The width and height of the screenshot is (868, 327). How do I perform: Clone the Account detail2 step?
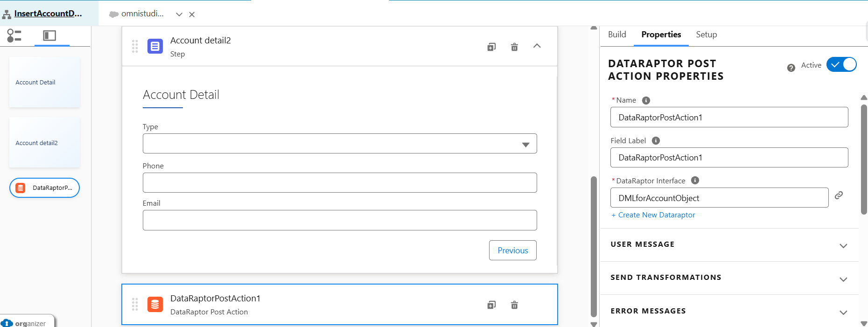pyautogui.click(x=491, y=47)
